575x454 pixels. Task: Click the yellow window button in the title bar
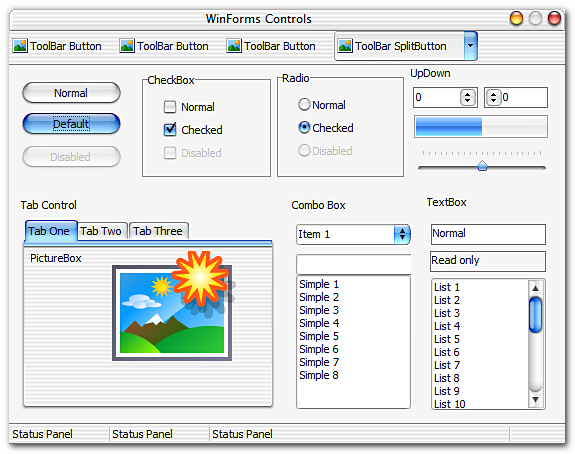point(516,18)
